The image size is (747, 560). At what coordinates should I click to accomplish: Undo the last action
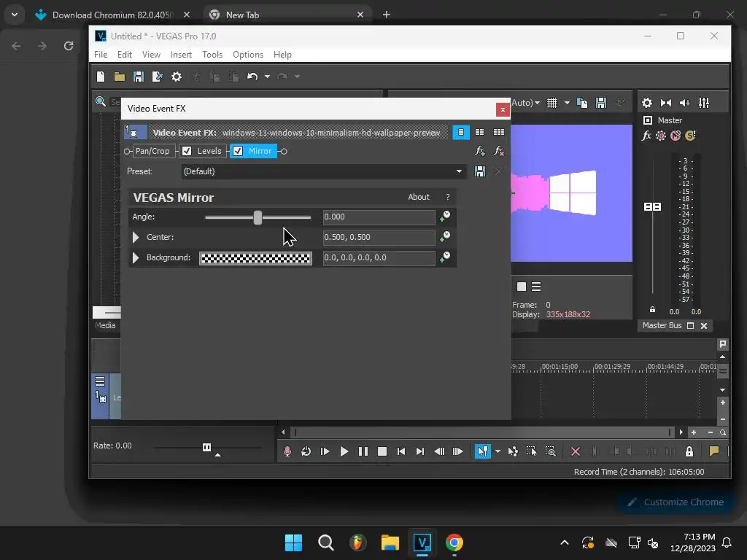pos(252,77)
